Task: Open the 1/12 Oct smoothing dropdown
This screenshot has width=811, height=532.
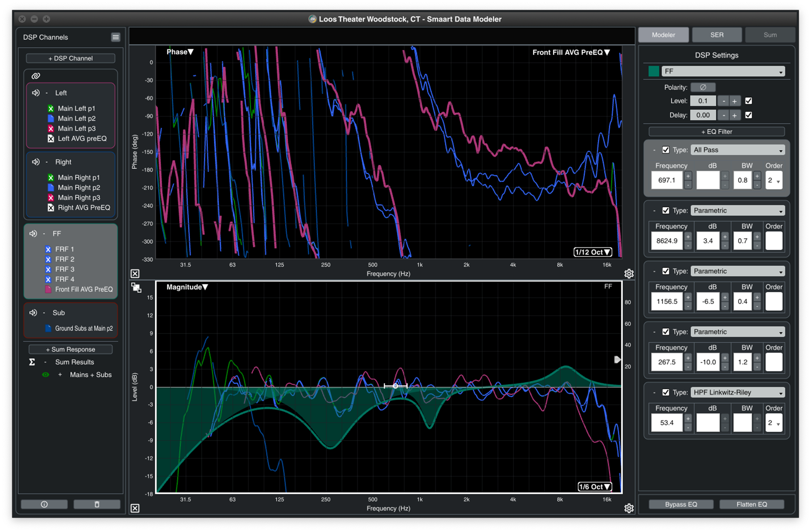Action: 593,252
